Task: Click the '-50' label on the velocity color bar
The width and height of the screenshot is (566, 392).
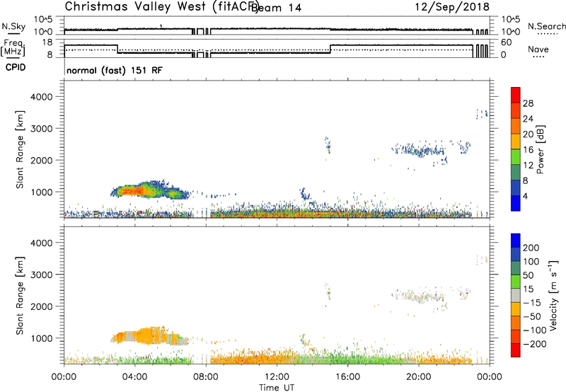Action: click(x=532, y=316)
